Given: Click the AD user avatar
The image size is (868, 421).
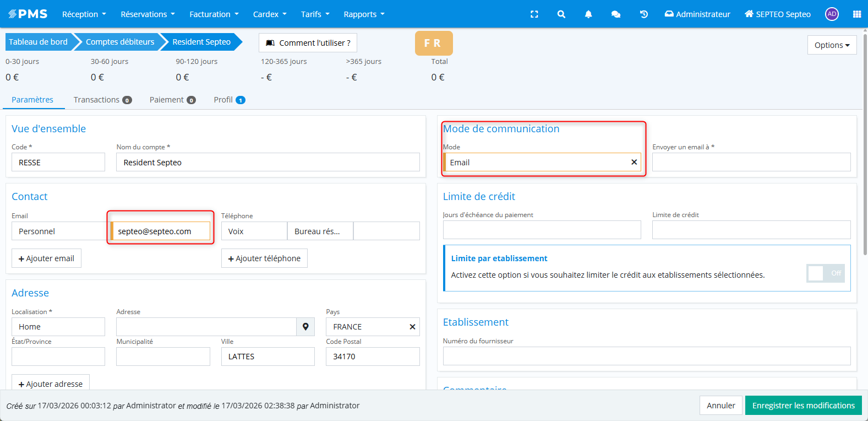Looking at the screenshot, I should click(832, 14).
